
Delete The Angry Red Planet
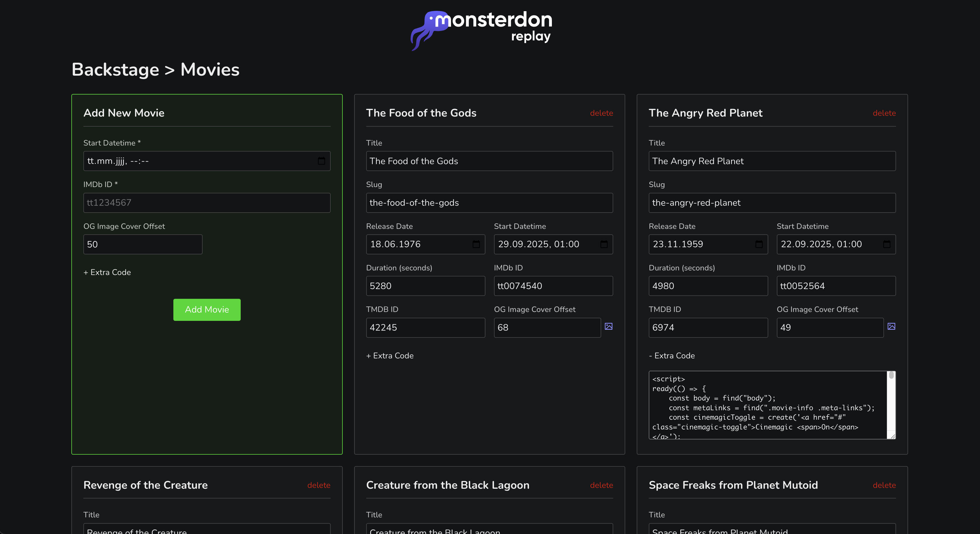point(884,113)
